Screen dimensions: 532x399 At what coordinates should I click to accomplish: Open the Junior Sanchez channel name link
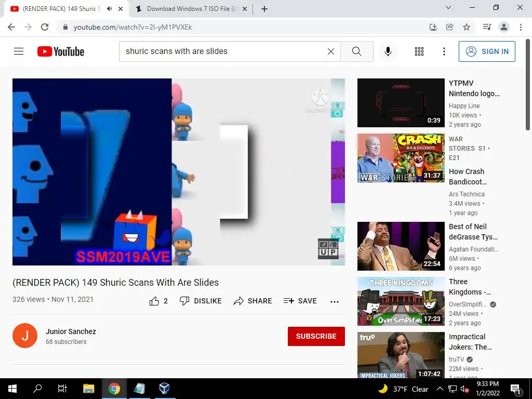71,331
